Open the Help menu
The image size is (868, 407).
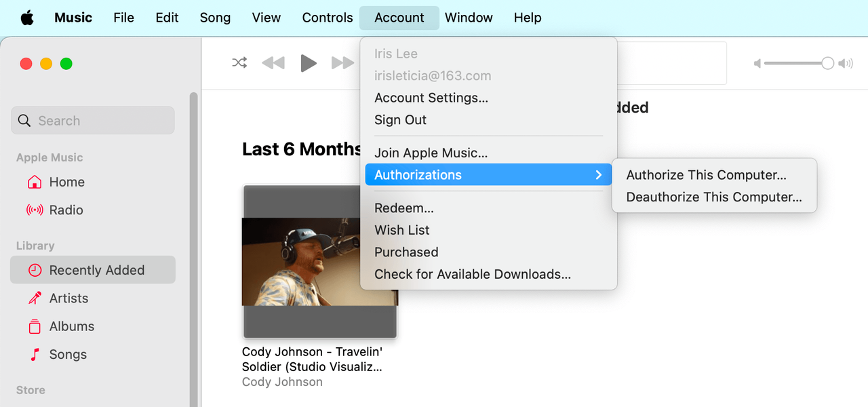(x=528, y=18)
